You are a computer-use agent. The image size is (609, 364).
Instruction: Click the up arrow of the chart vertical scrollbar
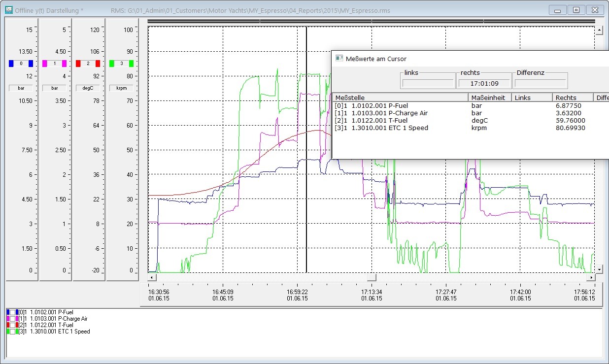[x=599, y=29]
